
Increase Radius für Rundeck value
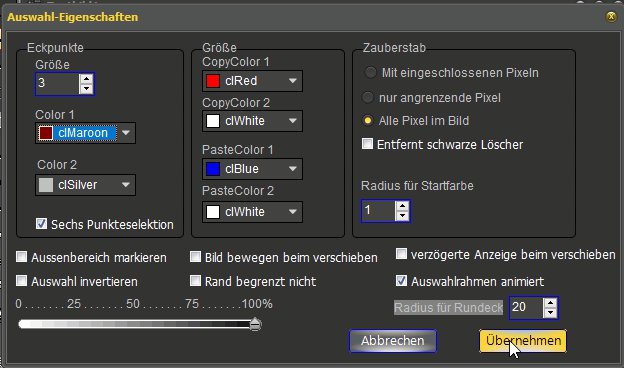pos(550,303)
